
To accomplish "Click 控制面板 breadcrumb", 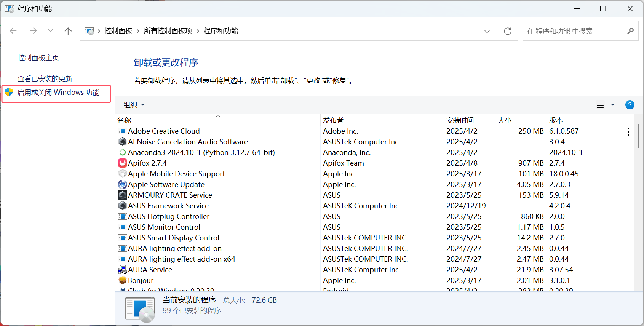I will [x=118, y=31].
